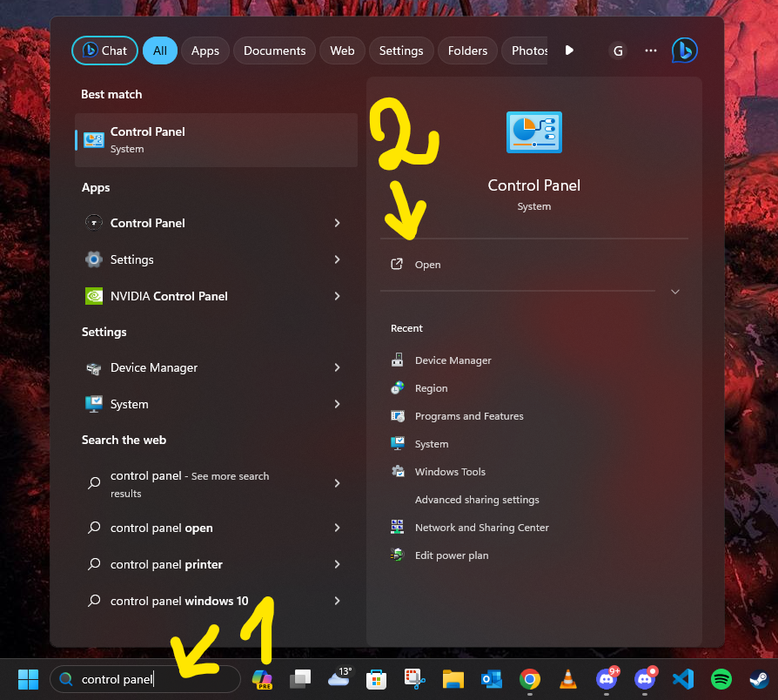
Task: Launch Steam from taskbar
Action: 759,679
